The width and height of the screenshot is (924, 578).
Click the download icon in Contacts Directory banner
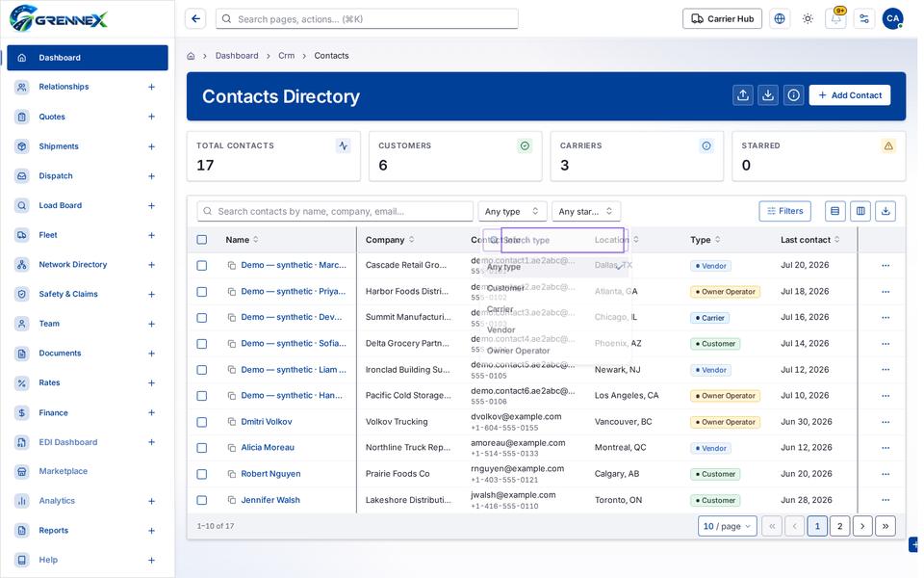pyautogui.click(x=768, y=95)
